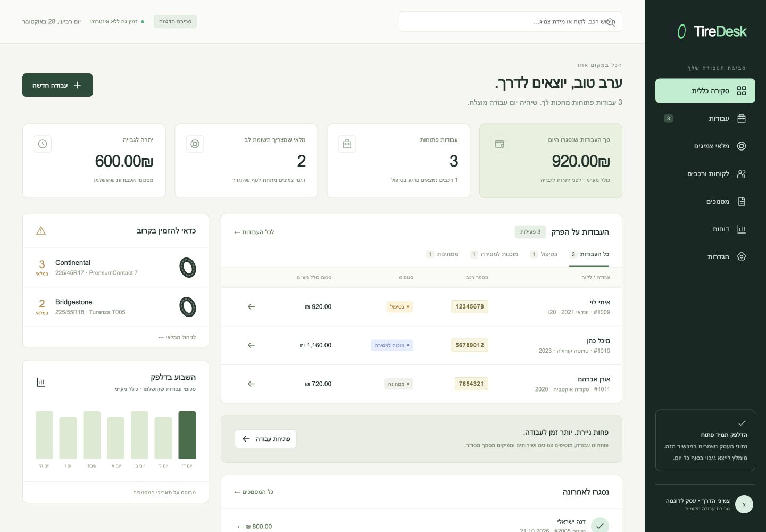Open אורן אברהם job via row arrow

point(251,384)
